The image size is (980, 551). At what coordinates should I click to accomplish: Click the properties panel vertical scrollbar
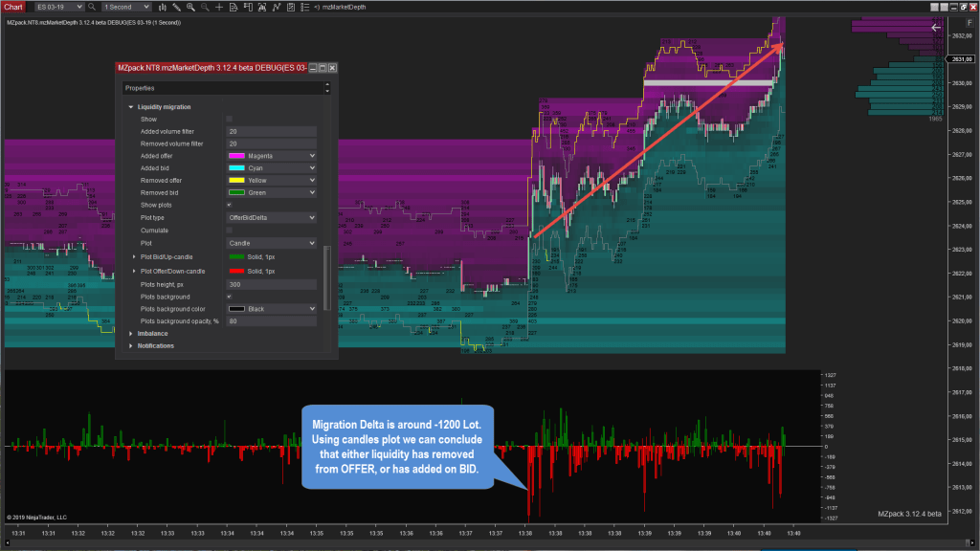pos(326,278)
